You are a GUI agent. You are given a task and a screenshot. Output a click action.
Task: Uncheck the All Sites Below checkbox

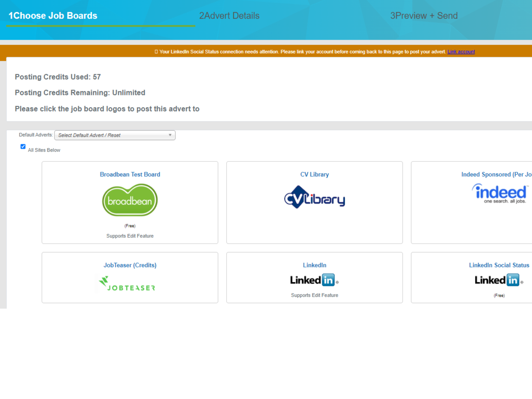coord(23,146)
